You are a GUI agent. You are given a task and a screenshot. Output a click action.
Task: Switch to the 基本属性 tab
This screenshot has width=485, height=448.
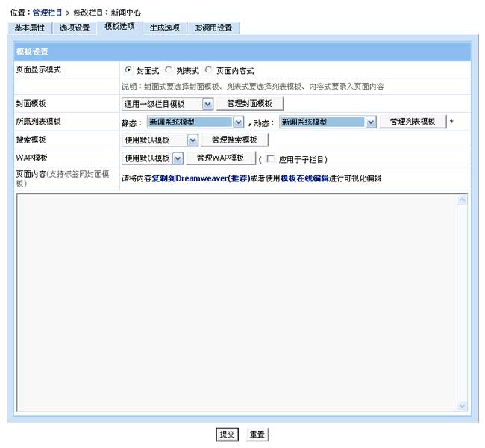click(30, 28)
